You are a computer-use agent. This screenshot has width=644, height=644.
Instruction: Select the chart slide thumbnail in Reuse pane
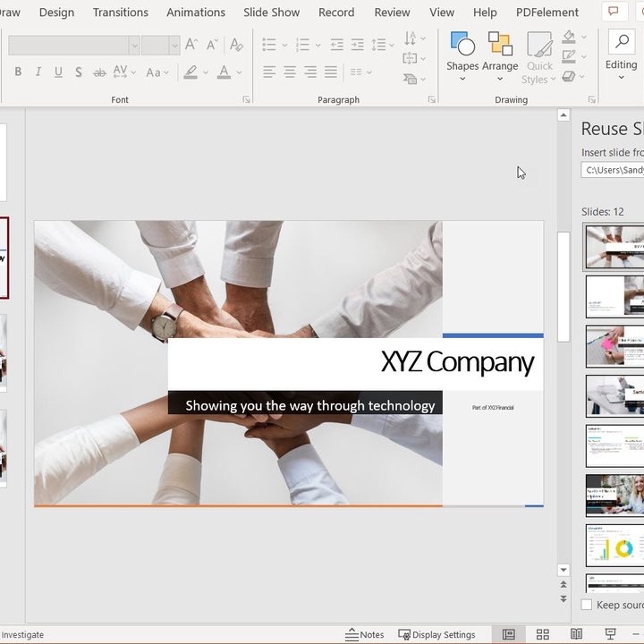(614, 545)
